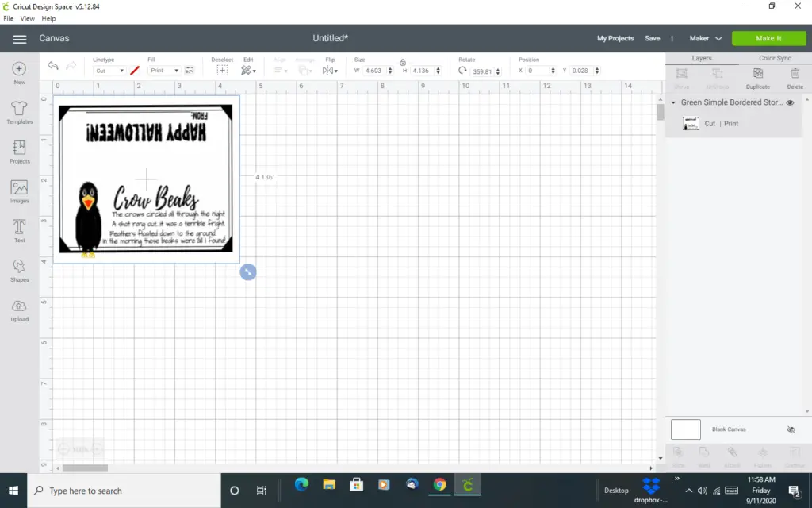
Task: Undo the last action
Action: (x=53, y=66)
